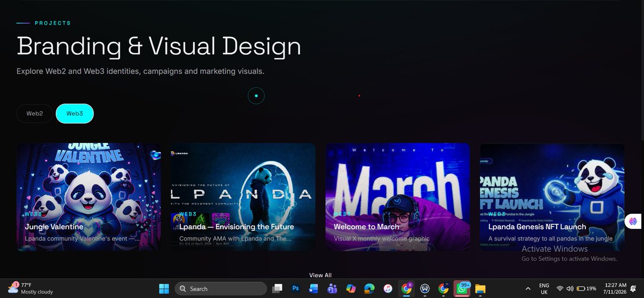
Task: Open the clock showing 12:27 AM
Action: (x=615, y=288)
